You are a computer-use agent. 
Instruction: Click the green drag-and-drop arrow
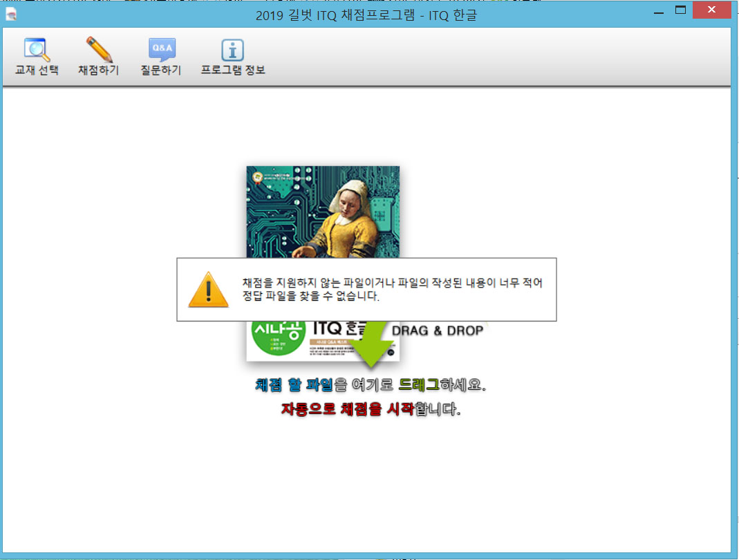(x=371, y=344)
